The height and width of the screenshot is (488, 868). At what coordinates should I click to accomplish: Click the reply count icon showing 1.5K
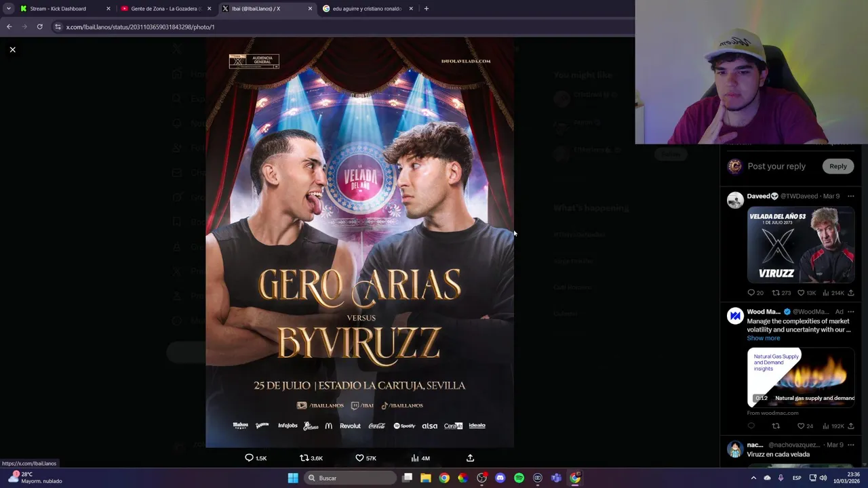click(256, 458)
